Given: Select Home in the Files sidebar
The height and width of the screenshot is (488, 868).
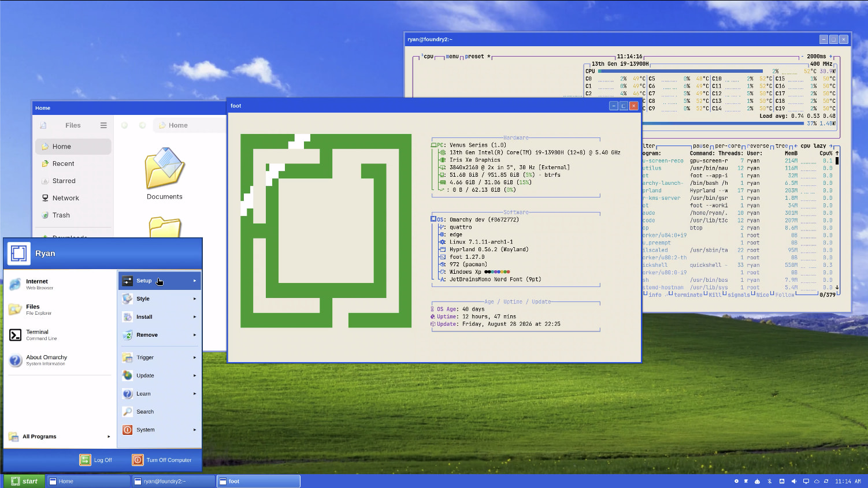Looking at the screenshot, I should point(73,147).
